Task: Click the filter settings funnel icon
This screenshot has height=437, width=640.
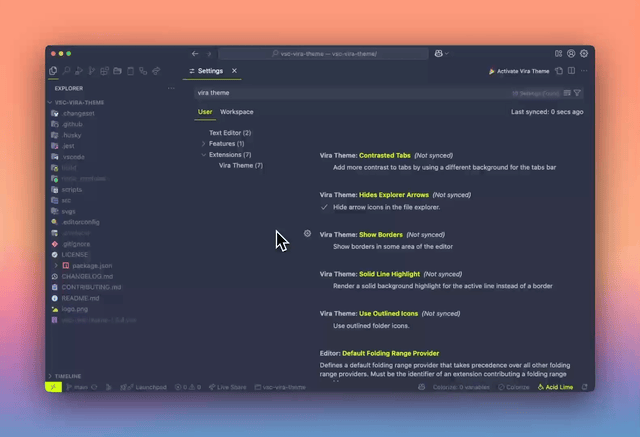Action: point(577,93)
